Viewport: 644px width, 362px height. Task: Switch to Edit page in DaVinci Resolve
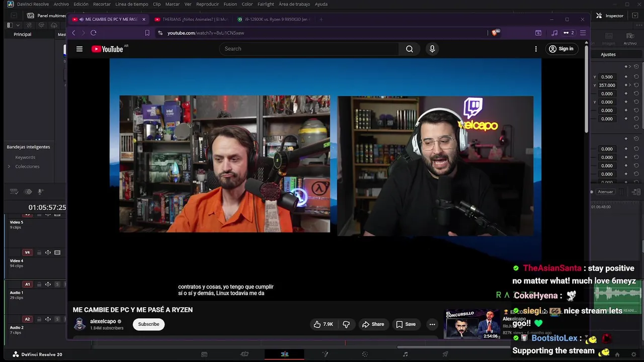pos(285,354)
